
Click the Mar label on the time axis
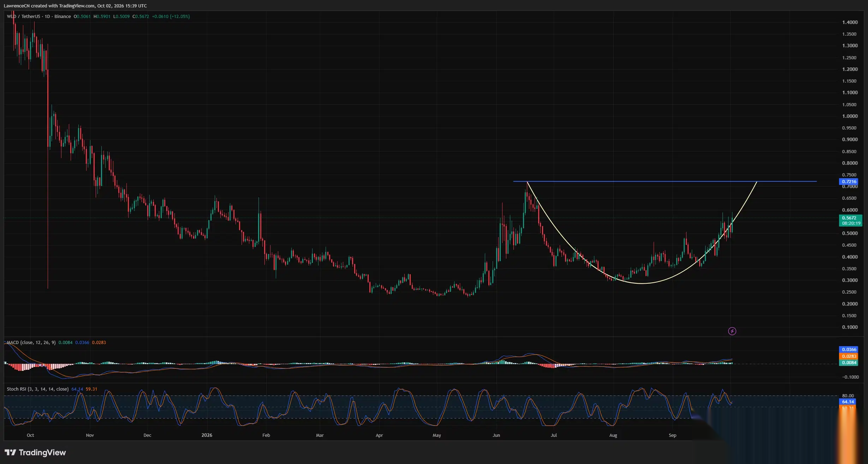(320, 435)
